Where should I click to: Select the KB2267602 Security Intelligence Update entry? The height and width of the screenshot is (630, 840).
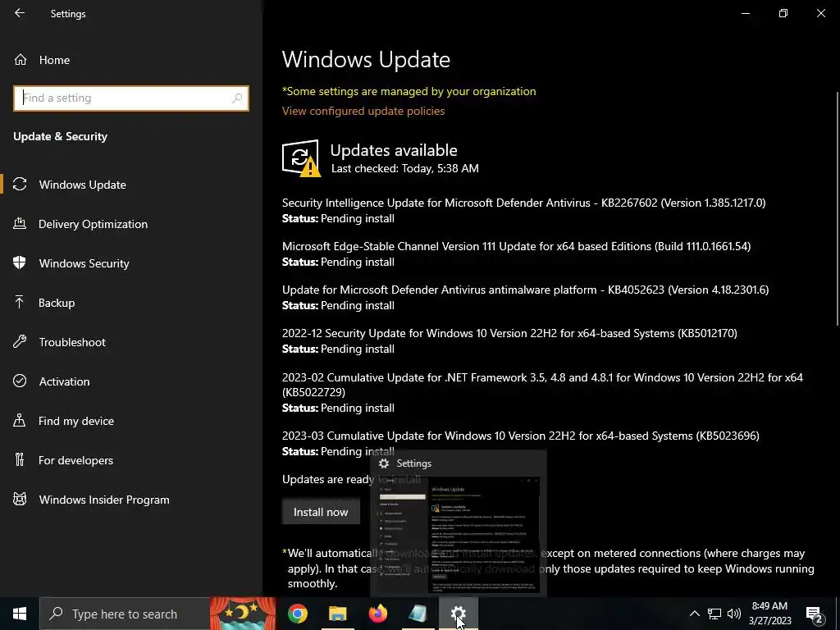[x=523, y=203]
